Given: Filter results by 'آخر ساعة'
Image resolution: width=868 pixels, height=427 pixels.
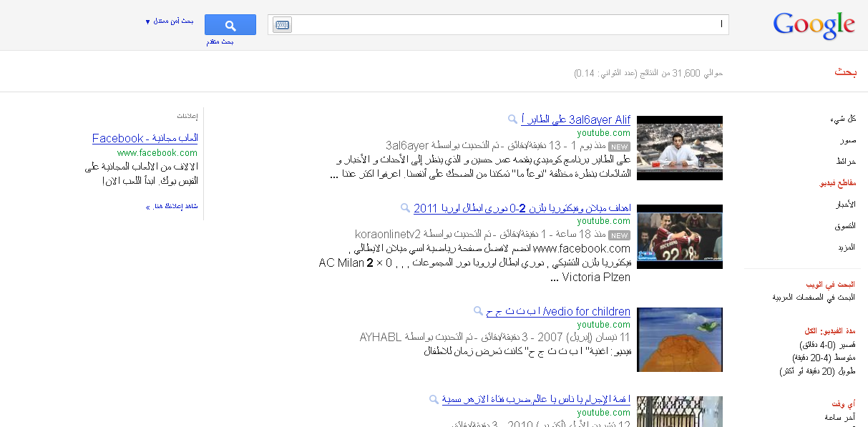Looking at the screenshot, I should [841, 417].
